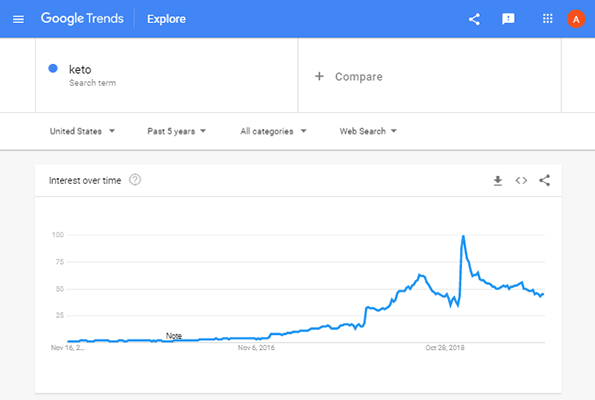Viewport: 595px width, 400px height.
Task: Open the Past 5 years time range dropdown
Action: (176, 131)
